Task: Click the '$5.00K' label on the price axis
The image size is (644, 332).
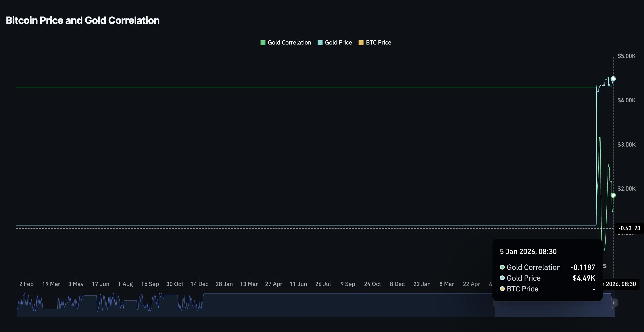Action: 626,56
